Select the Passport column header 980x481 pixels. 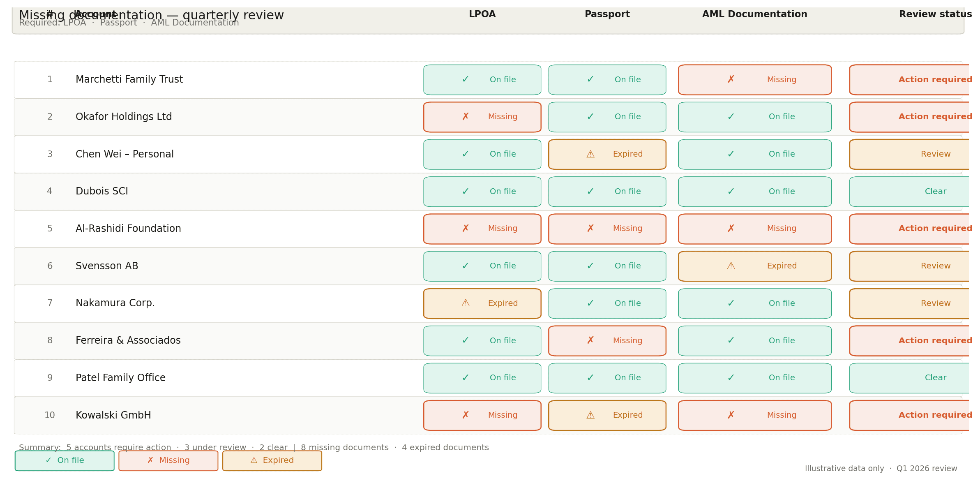coord(607,14)
